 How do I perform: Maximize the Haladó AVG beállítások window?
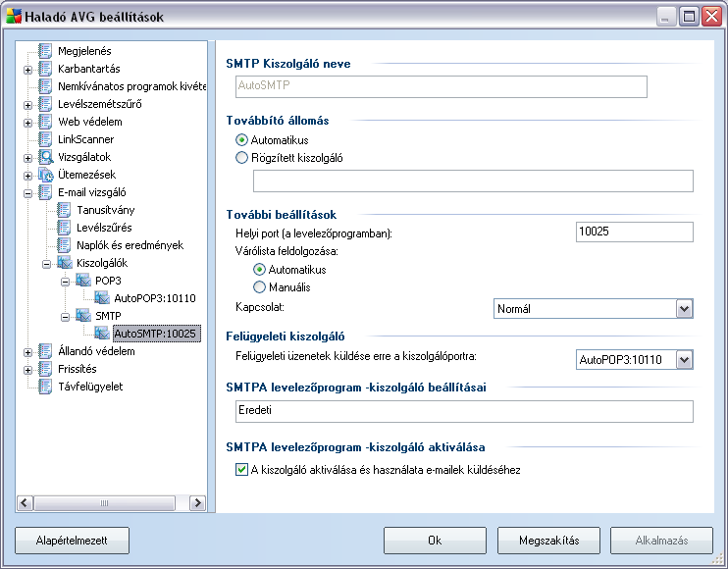(689, 17)
